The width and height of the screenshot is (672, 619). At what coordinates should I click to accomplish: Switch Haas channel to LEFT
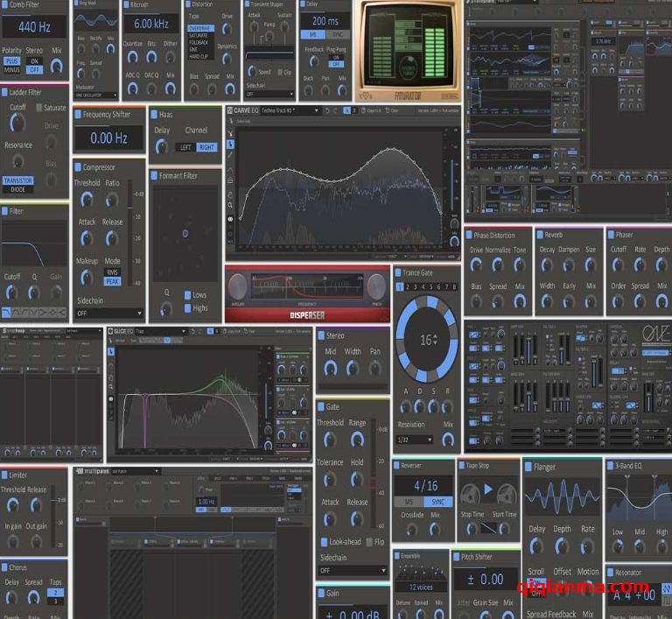point(185,148)
